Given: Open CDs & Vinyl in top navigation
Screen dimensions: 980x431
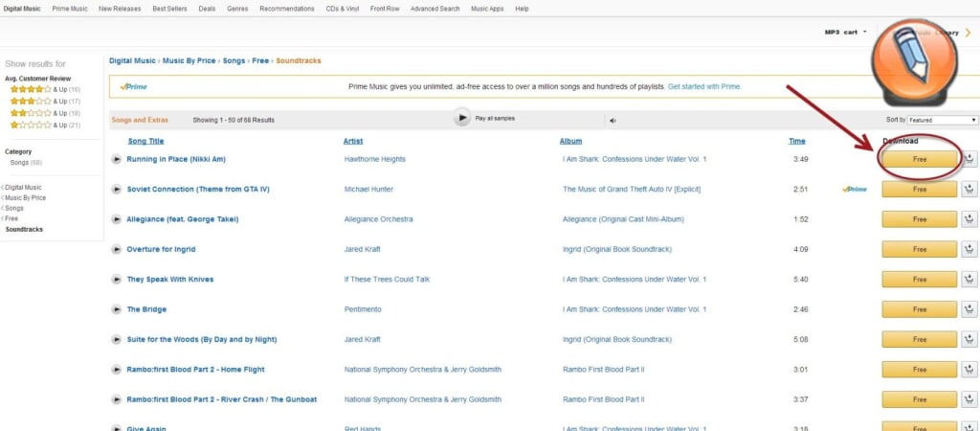Looking at the screenshot, I should click(343, 9).
